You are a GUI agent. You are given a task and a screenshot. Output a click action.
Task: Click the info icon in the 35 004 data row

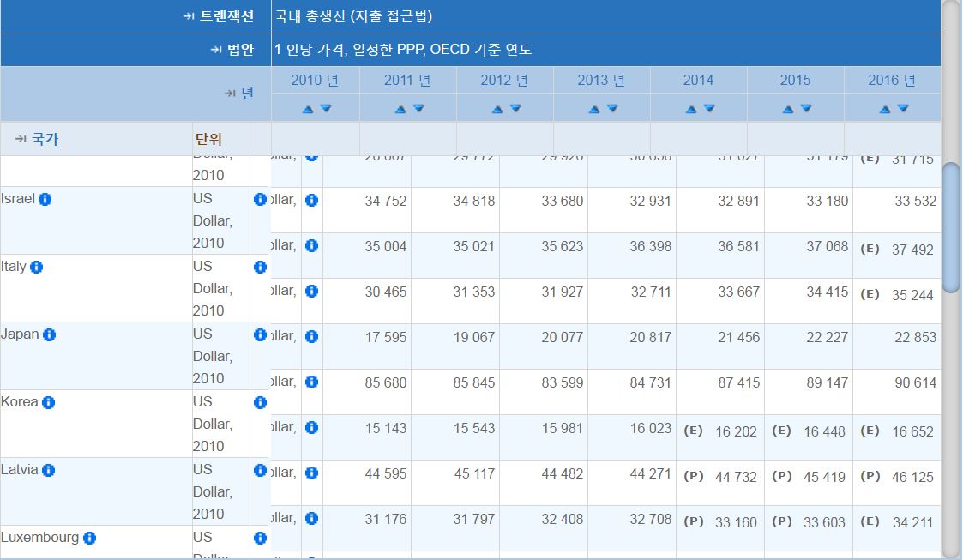coord(312,245)
